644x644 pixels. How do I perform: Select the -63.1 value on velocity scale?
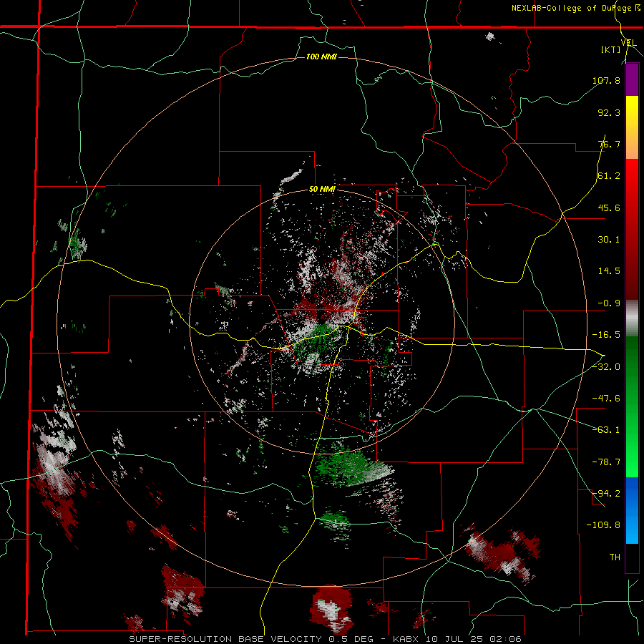tap(606, 430)
